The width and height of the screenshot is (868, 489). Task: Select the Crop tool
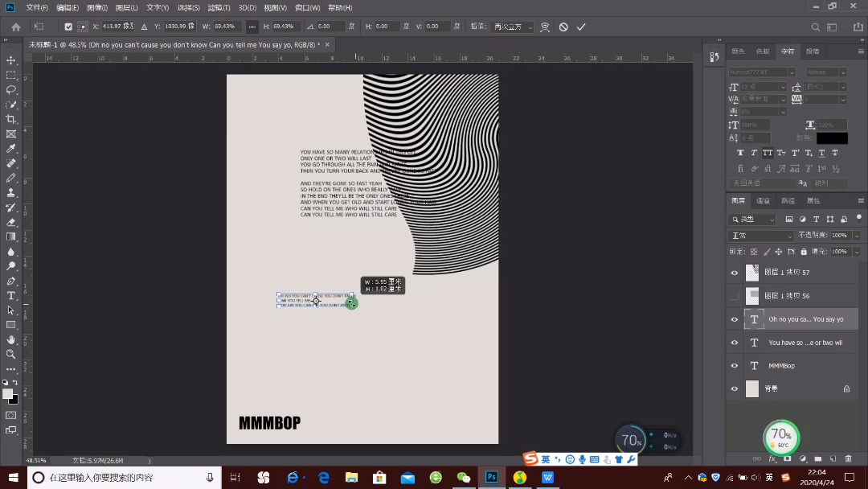11,119
